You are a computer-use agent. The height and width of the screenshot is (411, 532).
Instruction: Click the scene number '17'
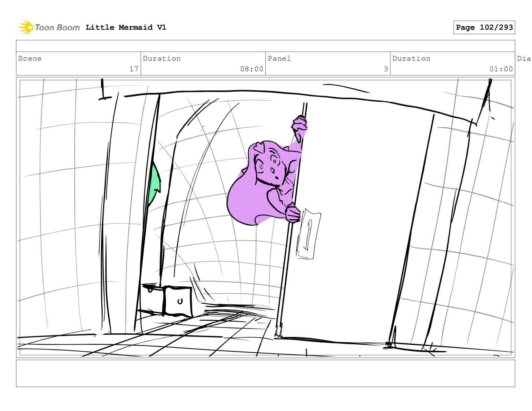point(134,69)
